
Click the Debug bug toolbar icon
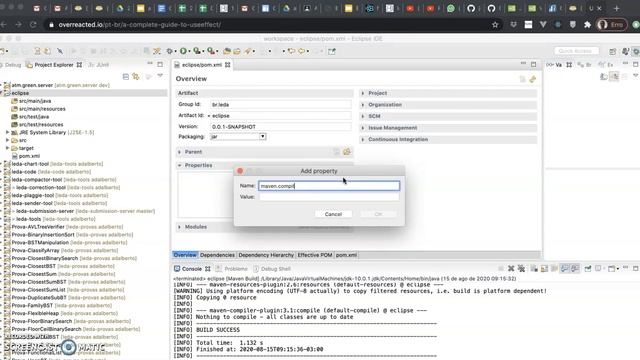coord(169,51)
